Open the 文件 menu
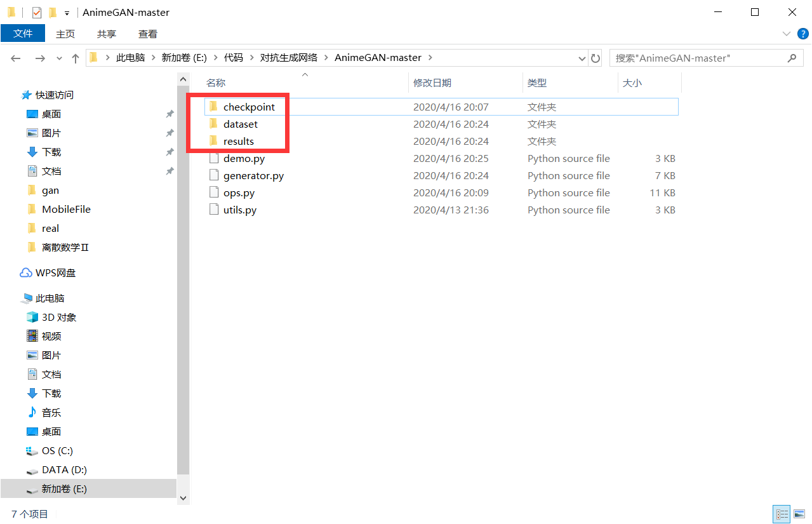 [23, 34]
